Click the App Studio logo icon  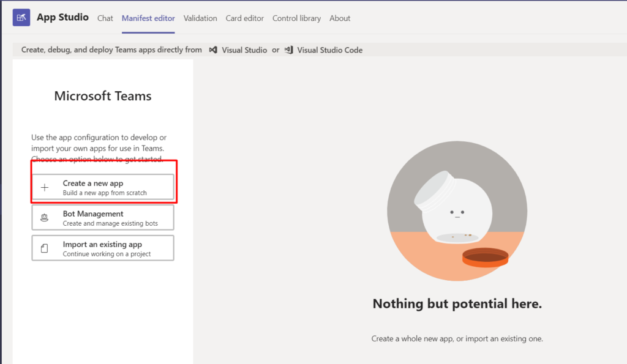click(x=21, y=18)
